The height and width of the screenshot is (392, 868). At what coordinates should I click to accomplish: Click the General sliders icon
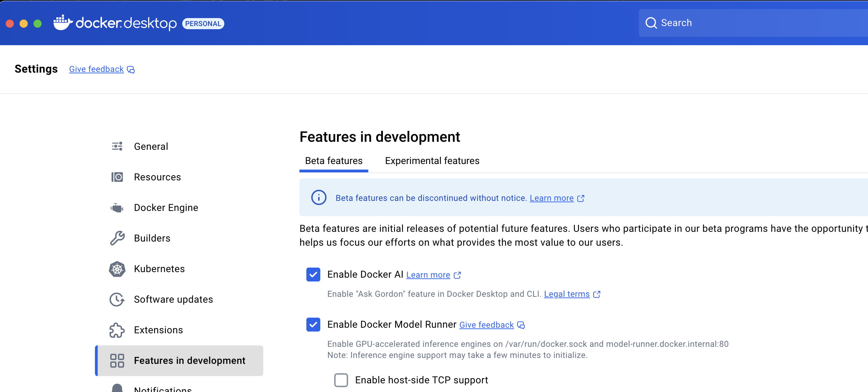click(117, 146)
